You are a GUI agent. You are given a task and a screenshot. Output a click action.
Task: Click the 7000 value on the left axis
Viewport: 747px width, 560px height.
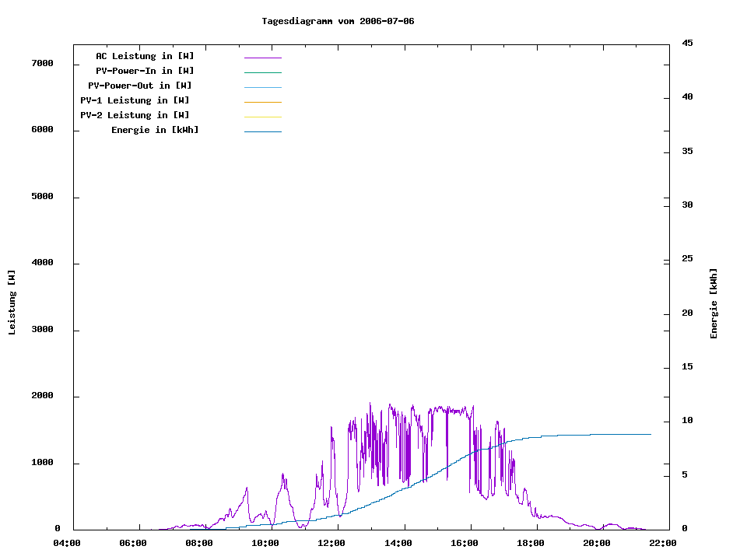[42, 64]
